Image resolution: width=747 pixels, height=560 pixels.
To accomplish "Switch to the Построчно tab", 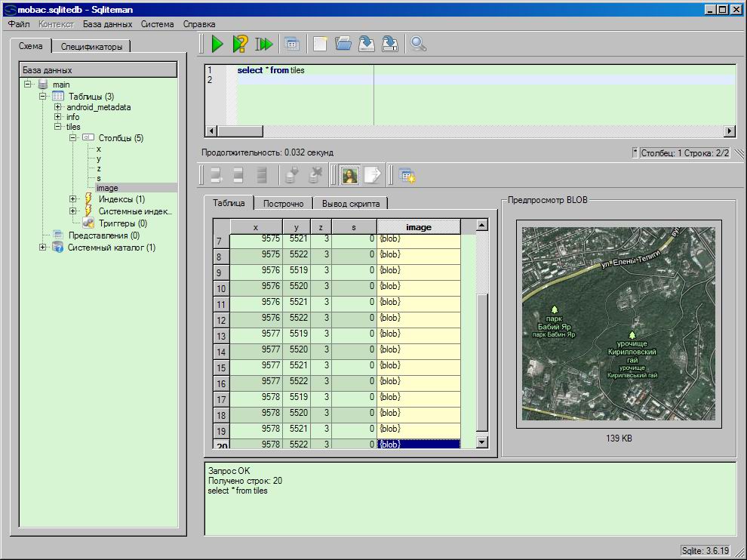I will [x=283, y=204].
